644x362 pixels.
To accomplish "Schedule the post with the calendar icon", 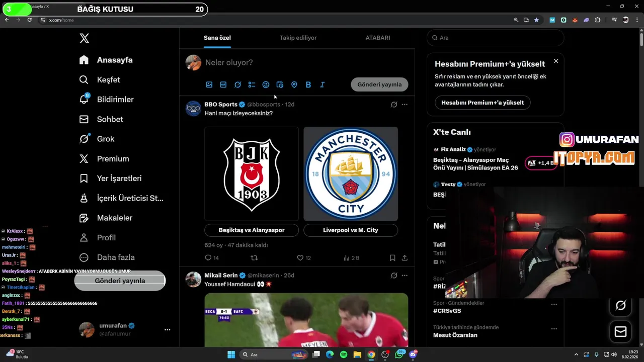I will [280, 84].
